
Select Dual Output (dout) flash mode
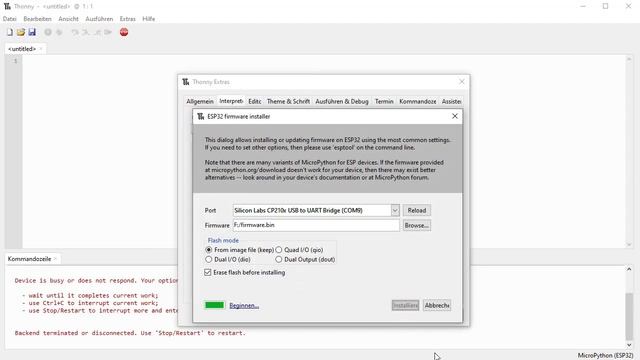pos(278,260)
